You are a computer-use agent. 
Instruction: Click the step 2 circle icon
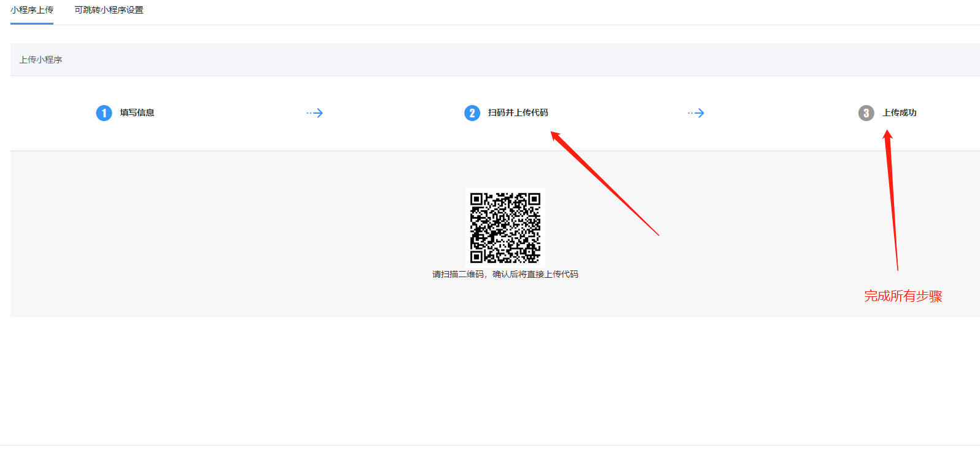pos(472,113)
